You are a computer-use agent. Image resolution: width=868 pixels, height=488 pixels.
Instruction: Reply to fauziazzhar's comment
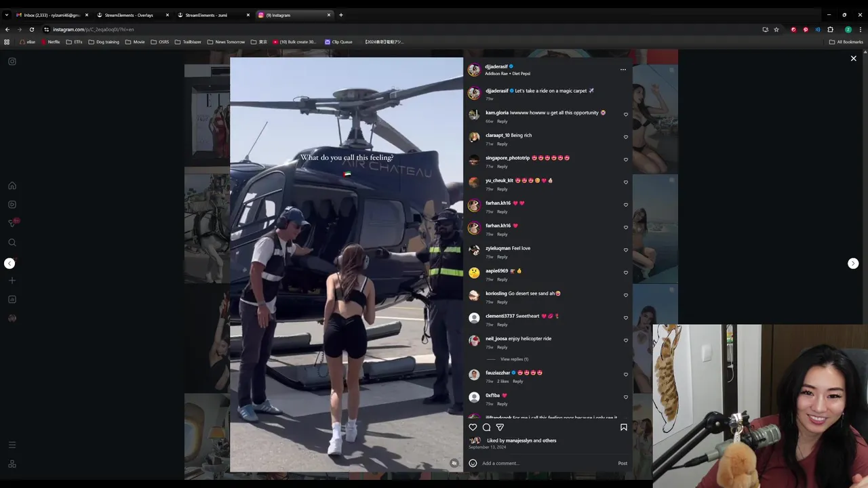(517, 381)
